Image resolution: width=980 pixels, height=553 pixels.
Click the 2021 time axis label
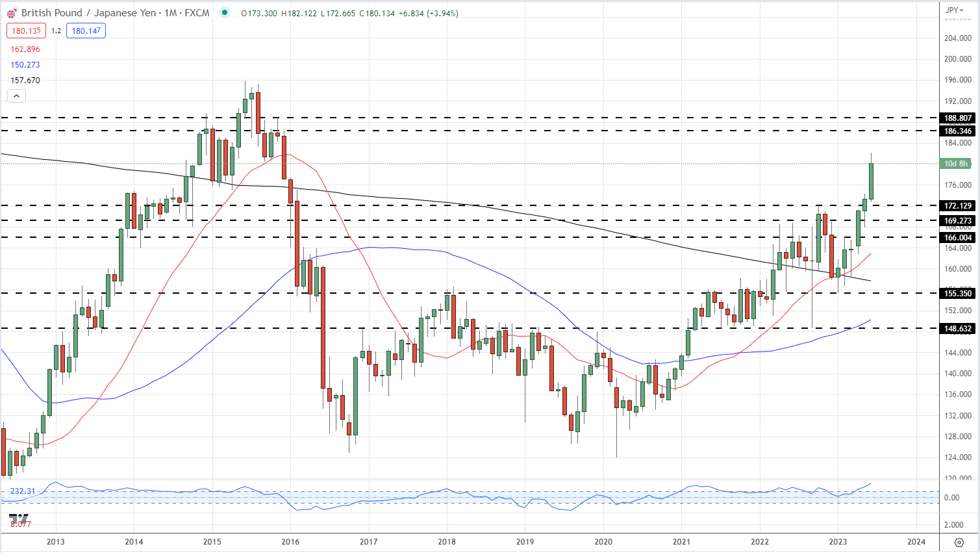pos(681,542)
